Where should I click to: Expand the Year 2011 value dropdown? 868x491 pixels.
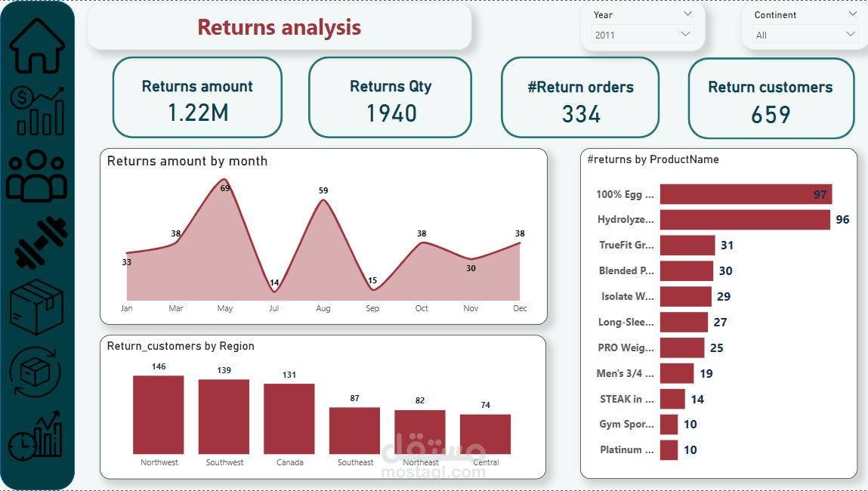coord(642,34)
